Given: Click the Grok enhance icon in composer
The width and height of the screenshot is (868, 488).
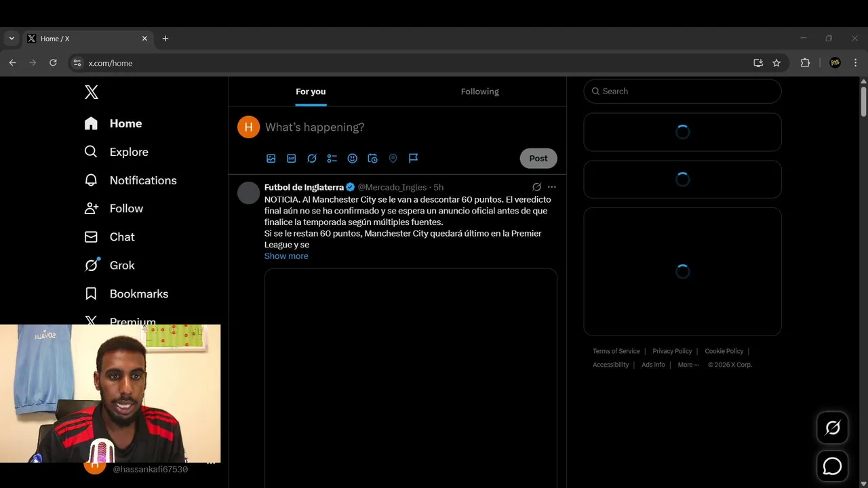Looking at the screenshot, I should [312, 158].
